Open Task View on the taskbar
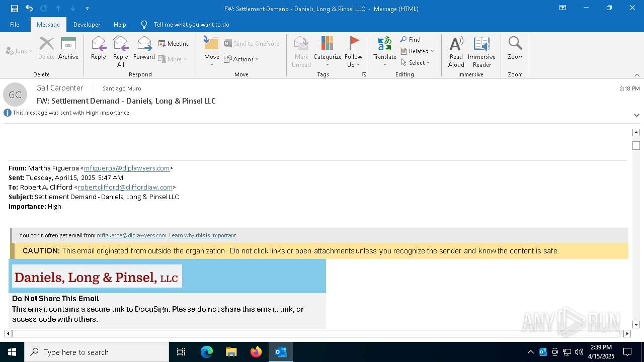The height and width of the screenshot is (362, 644). pos(181,352)
